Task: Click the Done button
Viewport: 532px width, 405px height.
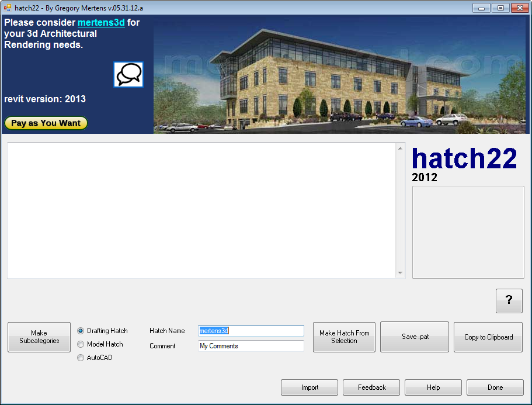Action: tap(495, 387)
